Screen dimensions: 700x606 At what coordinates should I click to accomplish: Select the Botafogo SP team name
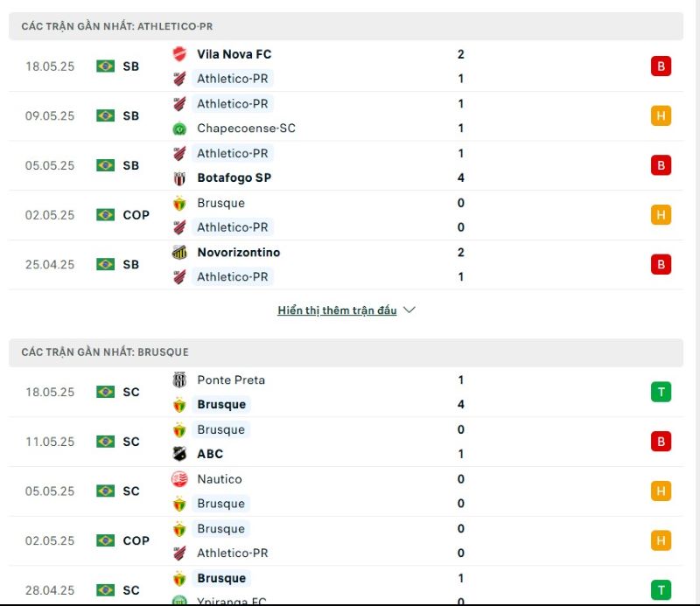pyautogui.click(x=234, y=178)
